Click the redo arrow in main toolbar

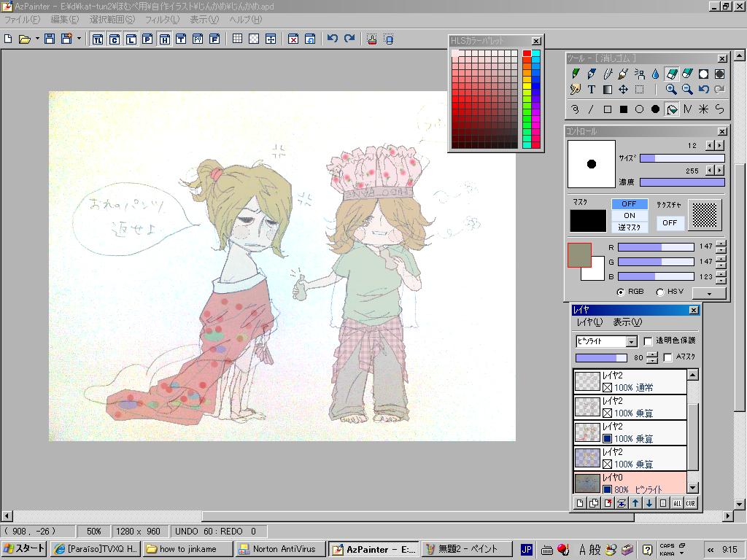[349, 39]
